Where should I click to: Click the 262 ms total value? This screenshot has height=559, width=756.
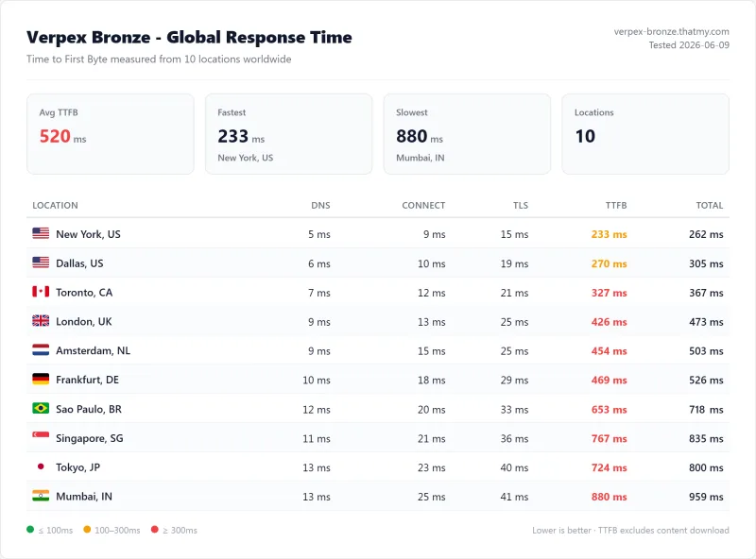coord(706,234)
